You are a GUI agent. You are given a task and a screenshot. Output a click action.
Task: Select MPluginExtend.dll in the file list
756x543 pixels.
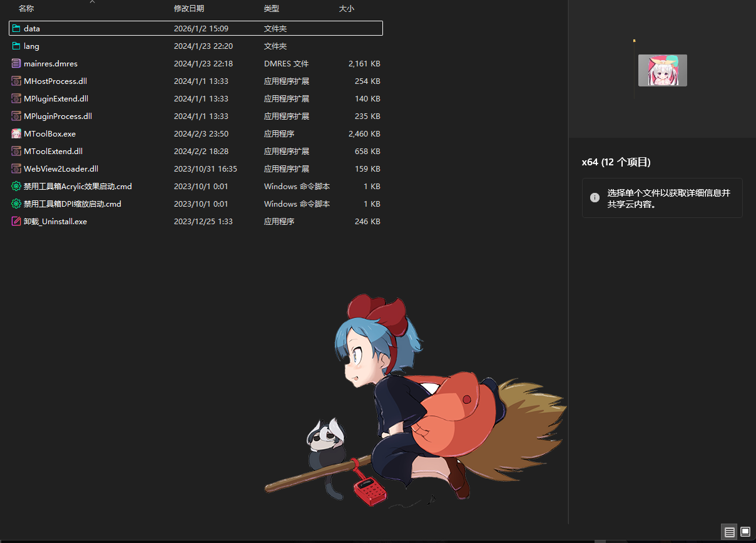tap(56, 98)
